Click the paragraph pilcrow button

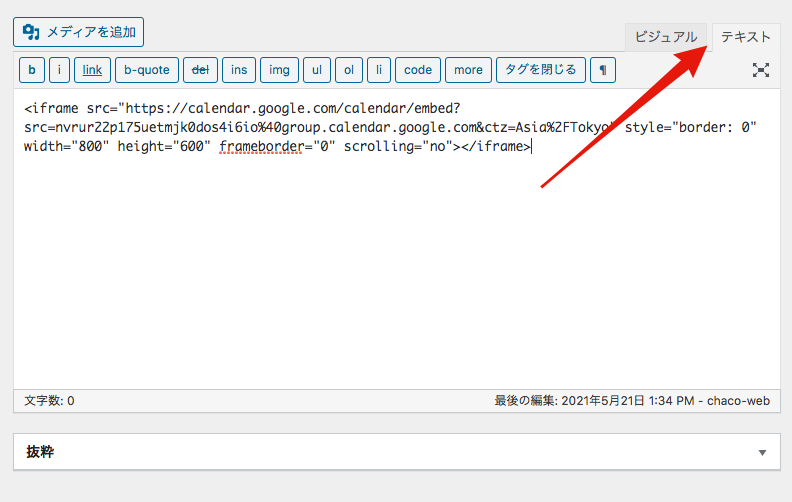[x=603, y=70]
